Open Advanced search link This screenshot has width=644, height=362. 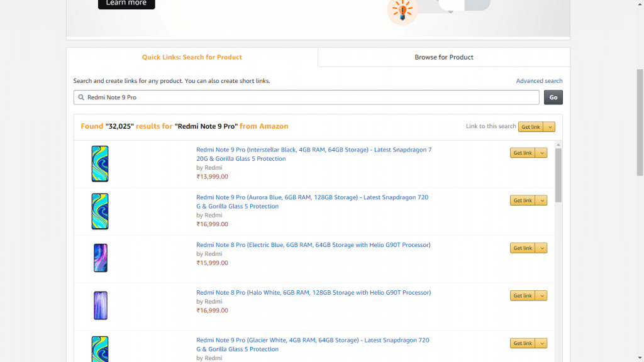pos(539,81)
